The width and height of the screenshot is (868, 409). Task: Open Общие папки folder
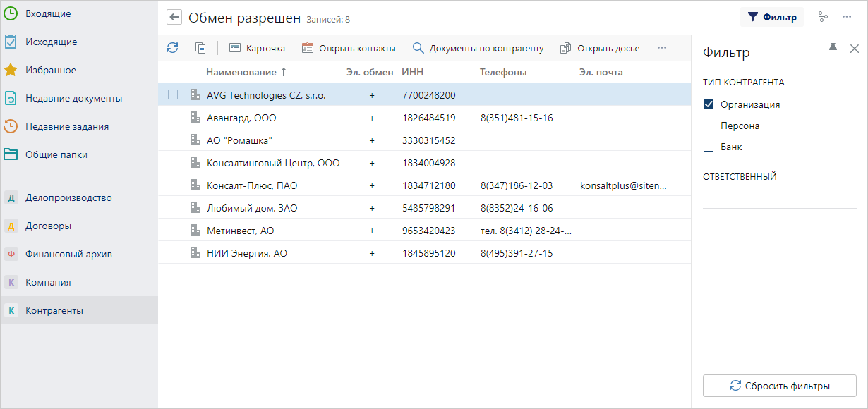[56, 154]
